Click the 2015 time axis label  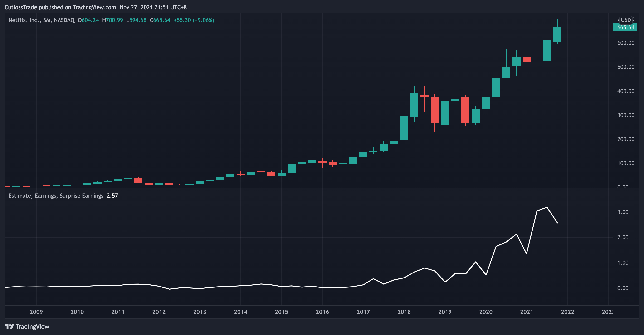(x=282, y=312)
